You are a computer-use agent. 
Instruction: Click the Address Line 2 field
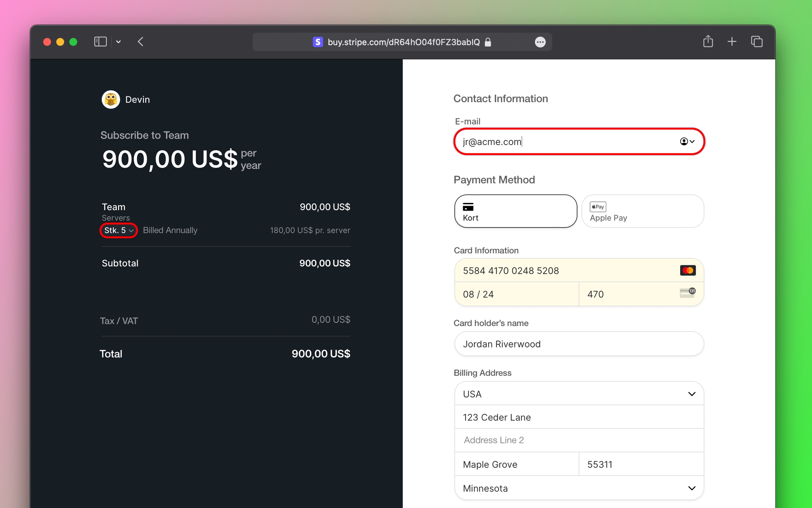(579, 440)
